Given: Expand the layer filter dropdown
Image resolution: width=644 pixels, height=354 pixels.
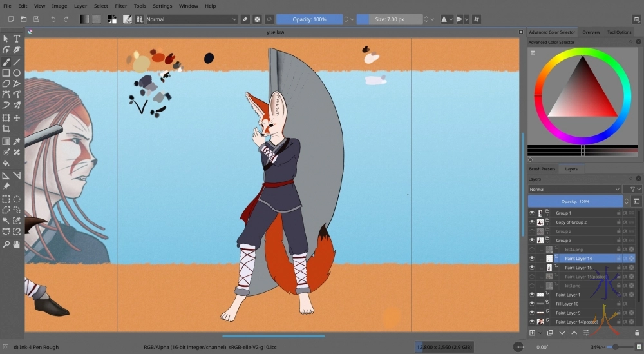Looking at the screenshot, I should tap(632, 190).
